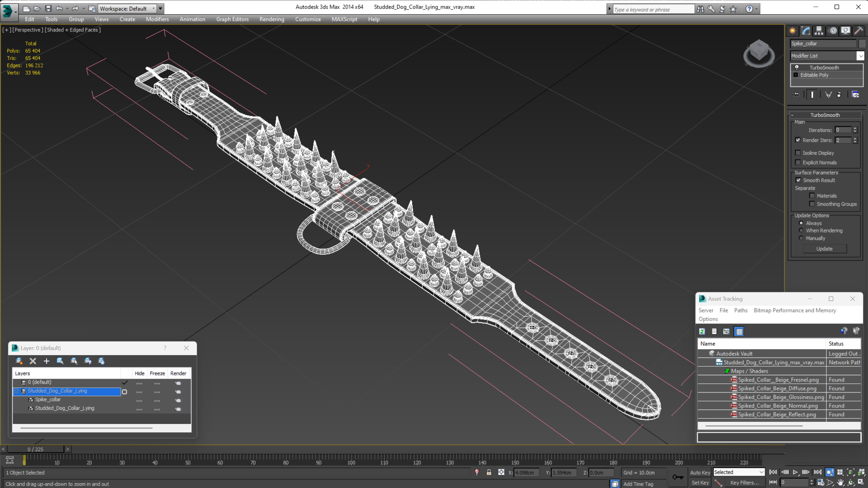Image resolution: width=868 pixels, height=488 pixels.
Task: Click Add Selected Objects plus icon in Layer dialog
Action: [47, 361]
